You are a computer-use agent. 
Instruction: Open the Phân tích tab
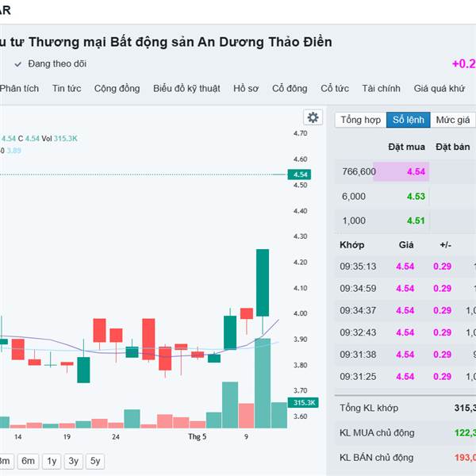point(19,88)
